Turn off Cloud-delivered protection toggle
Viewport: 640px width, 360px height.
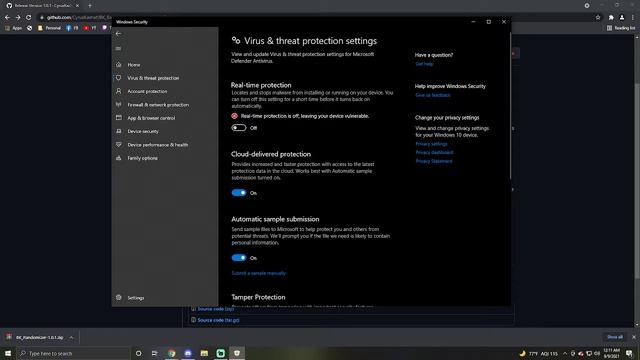click(x=239, y=193)
